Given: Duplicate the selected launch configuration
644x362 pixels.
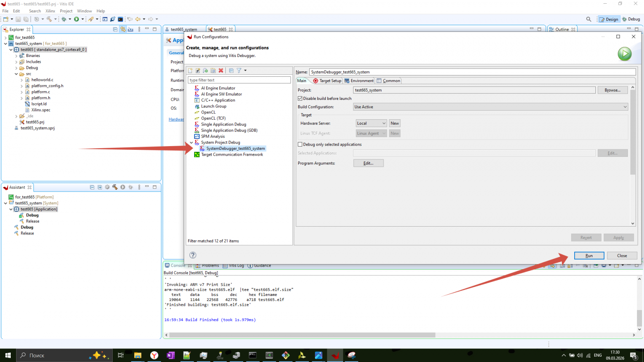Looking at the screenshot, I should (213, 71).
